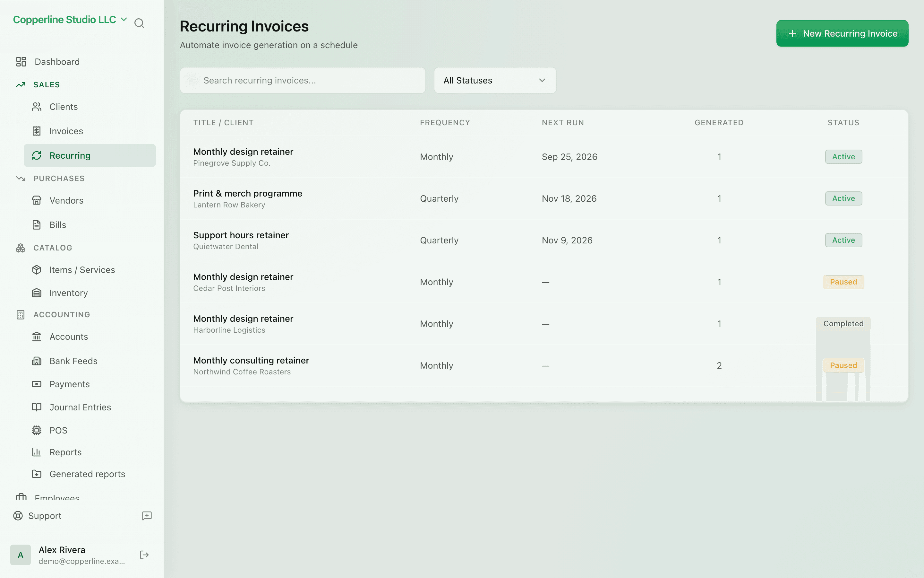Image resolution: width=924 pixels, height=578 pixels.
Task: Click the Inventory warehouse icon
Action: point(37,293)
